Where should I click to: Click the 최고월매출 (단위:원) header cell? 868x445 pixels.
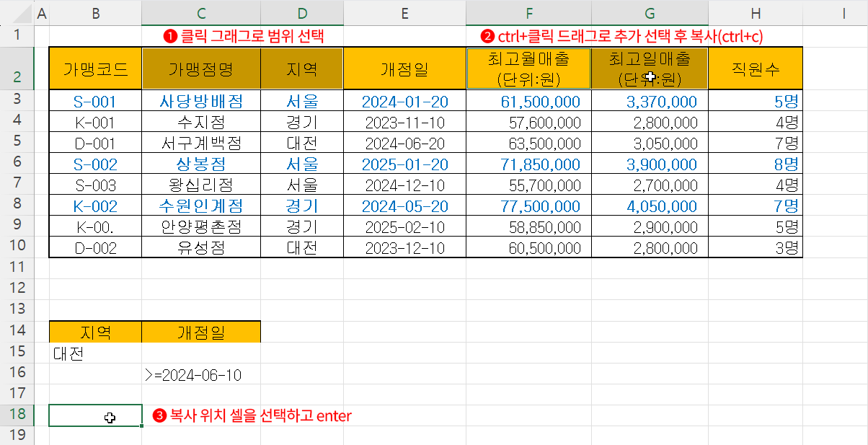pyautogui.click(x=529, y=69)
